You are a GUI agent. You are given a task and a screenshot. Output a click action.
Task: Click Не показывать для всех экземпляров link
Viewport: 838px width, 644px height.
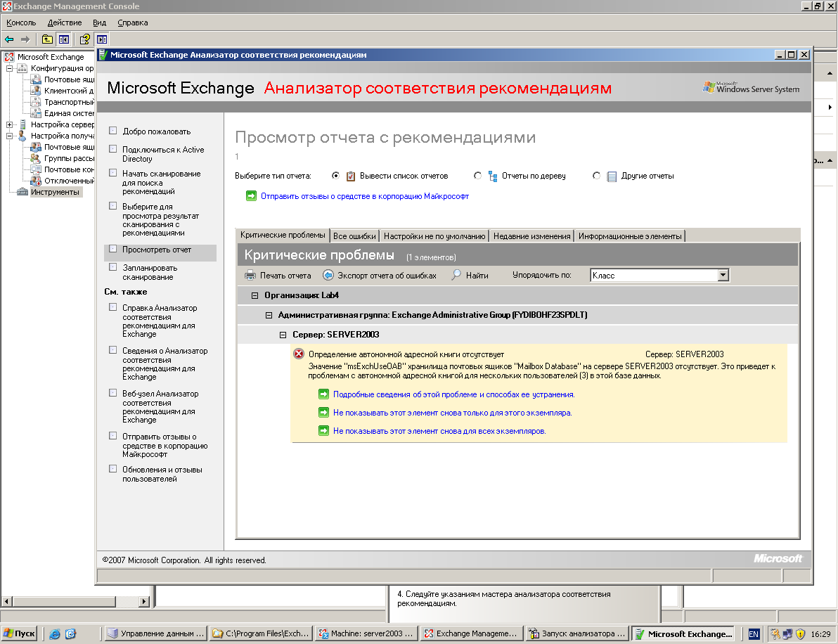coord(439,431)
